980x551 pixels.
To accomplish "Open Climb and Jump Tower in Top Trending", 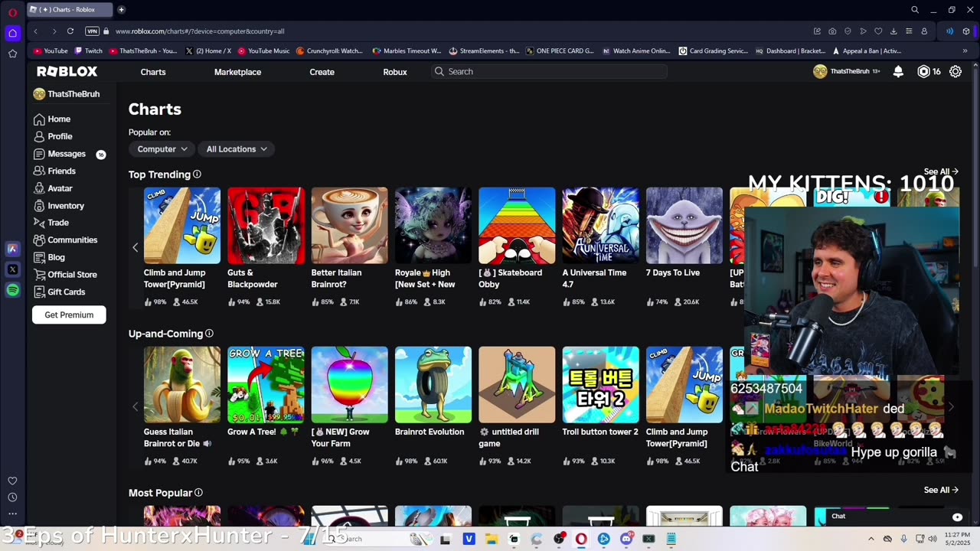I will 182,226.
